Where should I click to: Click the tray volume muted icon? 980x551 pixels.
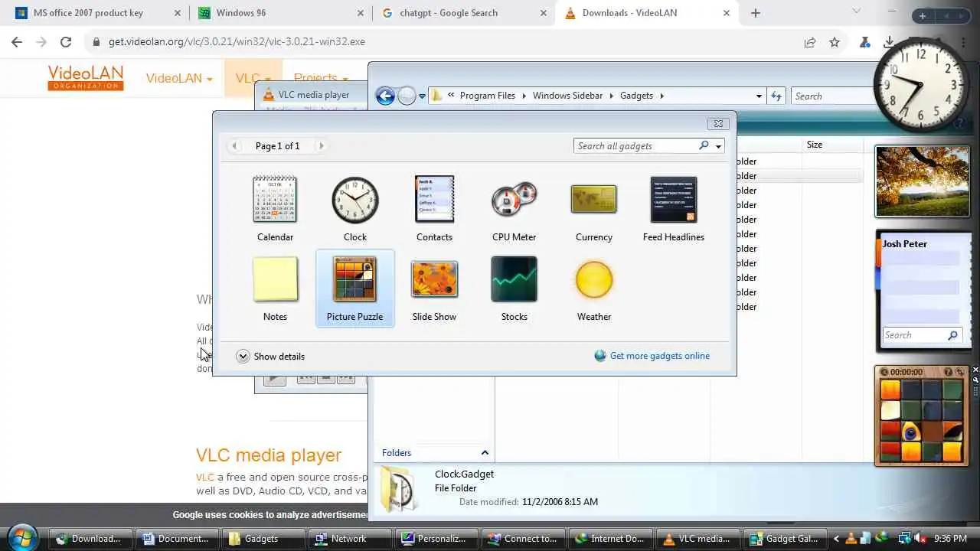click(921, 538)
